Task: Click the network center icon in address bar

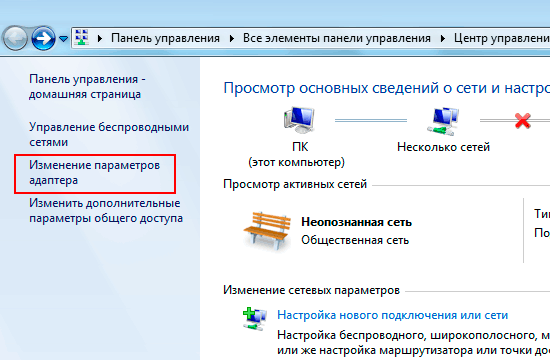Action: point(82,38)
